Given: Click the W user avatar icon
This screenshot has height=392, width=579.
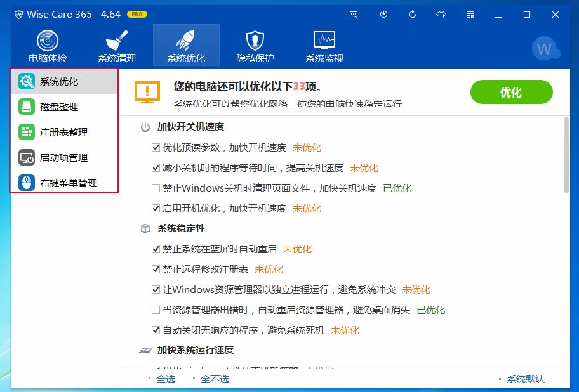Looking at the screenshot, I should [545, 48].
